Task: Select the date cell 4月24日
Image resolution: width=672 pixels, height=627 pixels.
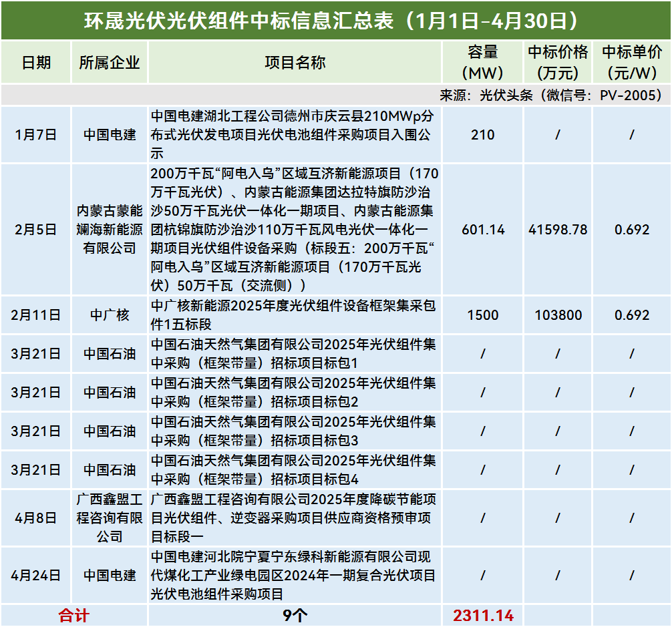Action: pyautogui.click(x=35, y=575)
